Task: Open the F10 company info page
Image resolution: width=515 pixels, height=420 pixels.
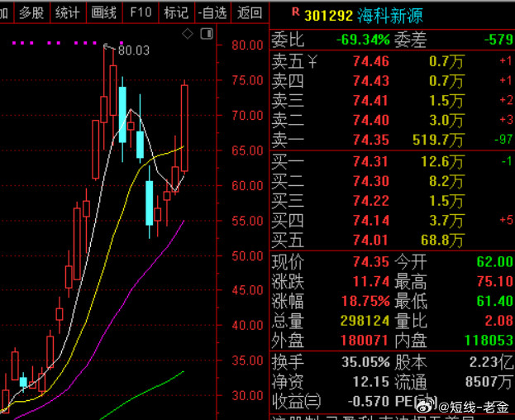Action: [141, 12]
